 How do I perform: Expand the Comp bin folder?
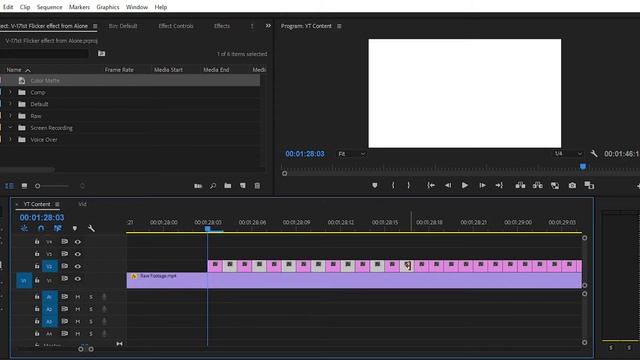click(x=11, y=92)
